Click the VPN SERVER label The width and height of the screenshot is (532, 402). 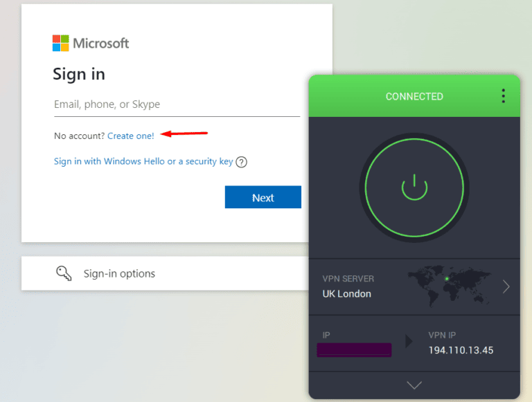(x=348, y=279)
